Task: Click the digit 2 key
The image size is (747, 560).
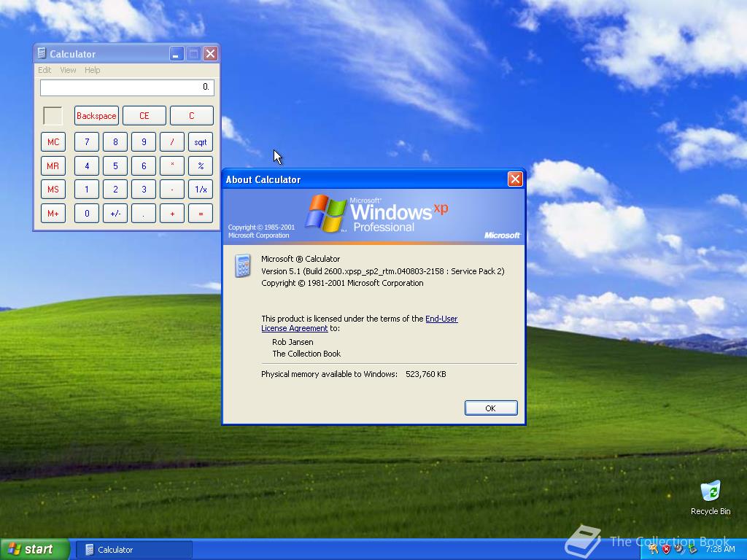Action: pos(115,190)
